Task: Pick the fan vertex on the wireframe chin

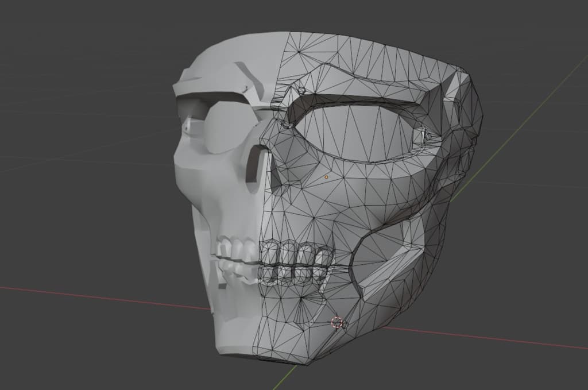Action: pyautogui.click(x=302, y=298)
